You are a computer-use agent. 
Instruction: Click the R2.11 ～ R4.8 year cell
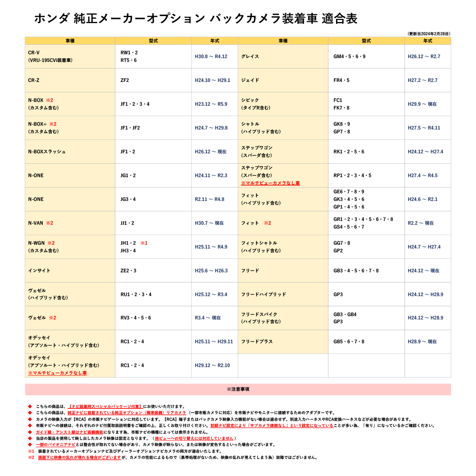pyautogui.click(x=215, y=199)
